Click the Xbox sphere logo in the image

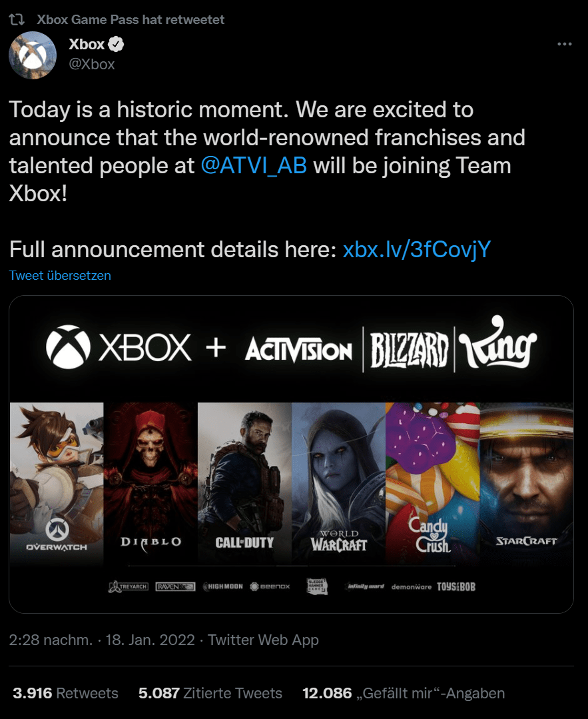click(69, 347)
